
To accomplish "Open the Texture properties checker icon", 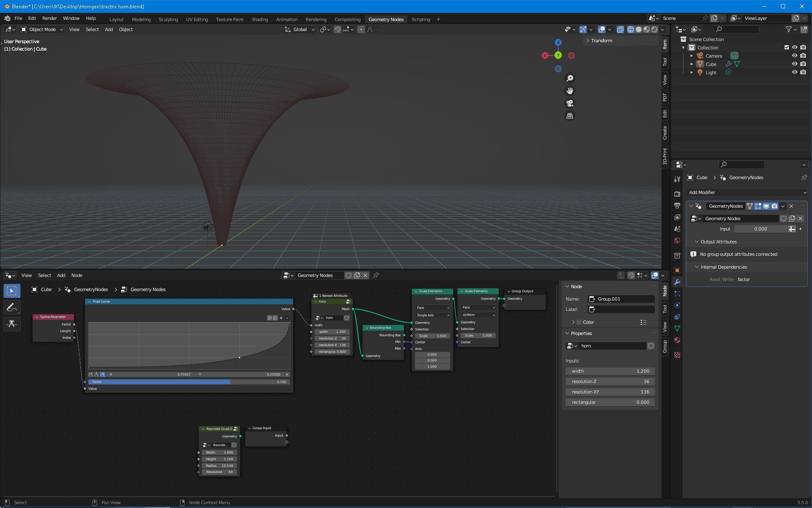I will 677,355.
